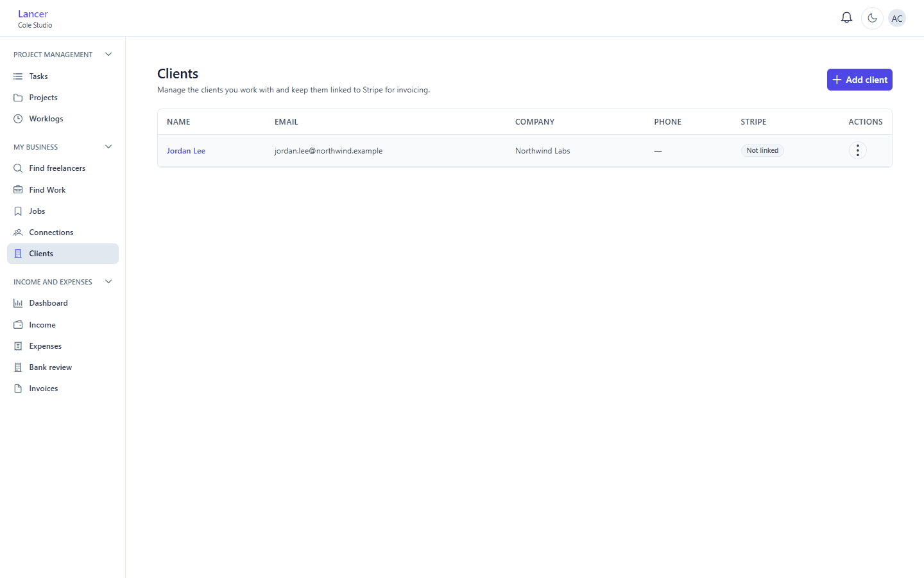Click the Invoices document icon
This screenshot has height=578, width=924.
pyautogui.click(x=18, y=389)
